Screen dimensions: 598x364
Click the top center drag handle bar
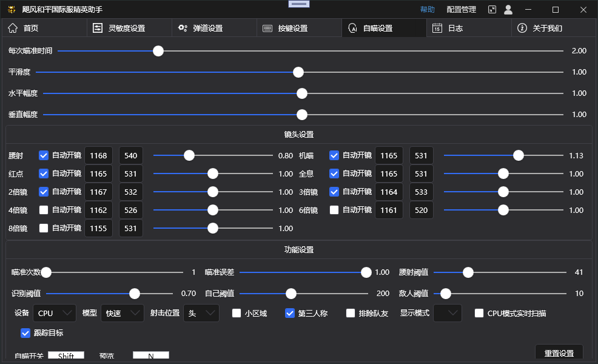299,4
